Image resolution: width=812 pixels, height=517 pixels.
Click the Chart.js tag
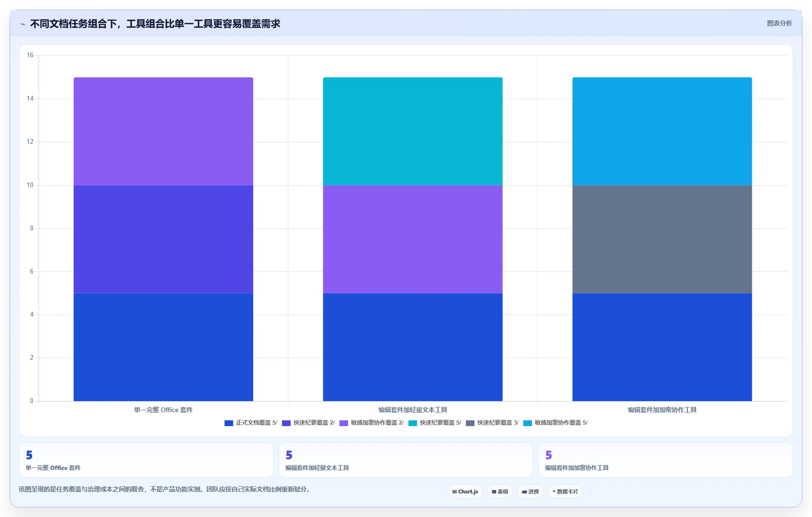465,492
